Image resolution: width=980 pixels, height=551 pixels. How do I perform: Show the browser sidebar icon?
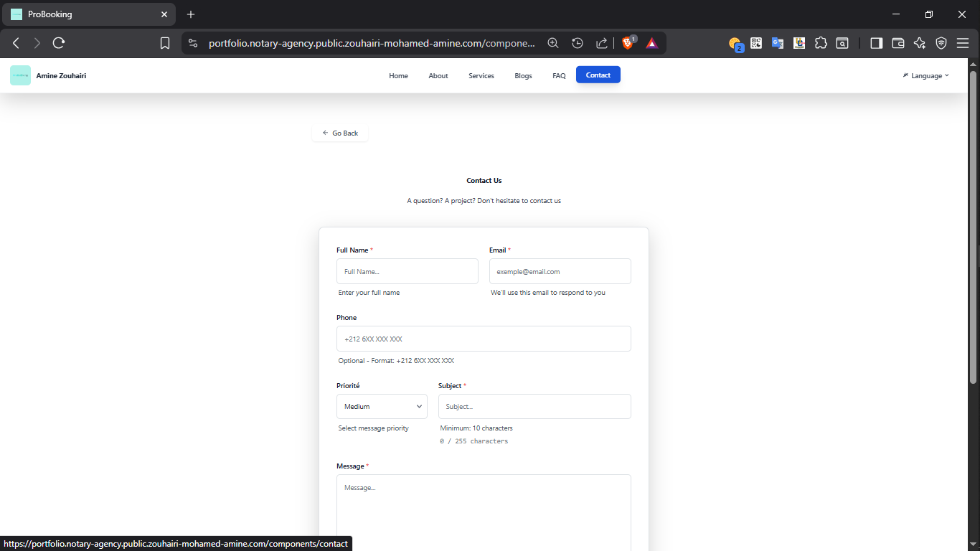click(876, 42)
